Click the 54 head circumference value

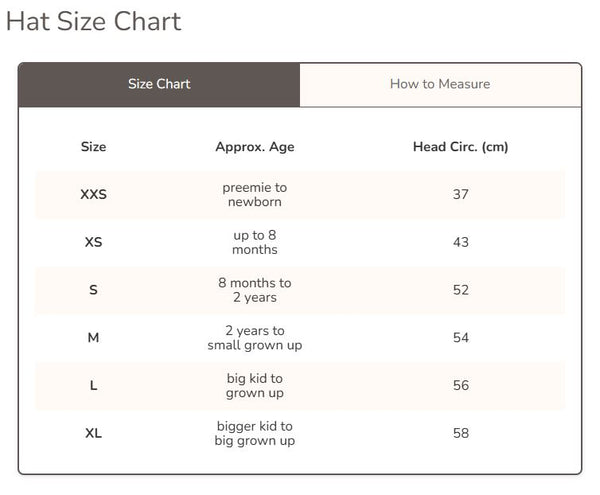pos(460,338)
